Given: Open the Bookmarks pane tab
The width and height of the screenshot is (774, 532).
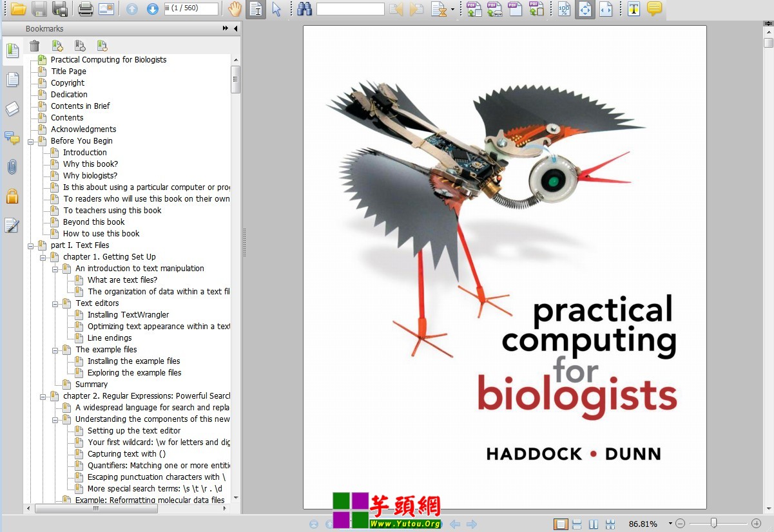Looking at the screenshot, I should [x=12, y=50].
